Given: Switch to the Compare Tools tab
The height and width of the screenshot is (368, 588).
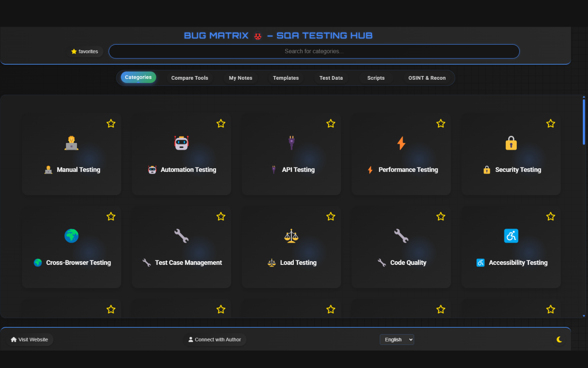Looking at the screenshot, I should tap(189, 78).
